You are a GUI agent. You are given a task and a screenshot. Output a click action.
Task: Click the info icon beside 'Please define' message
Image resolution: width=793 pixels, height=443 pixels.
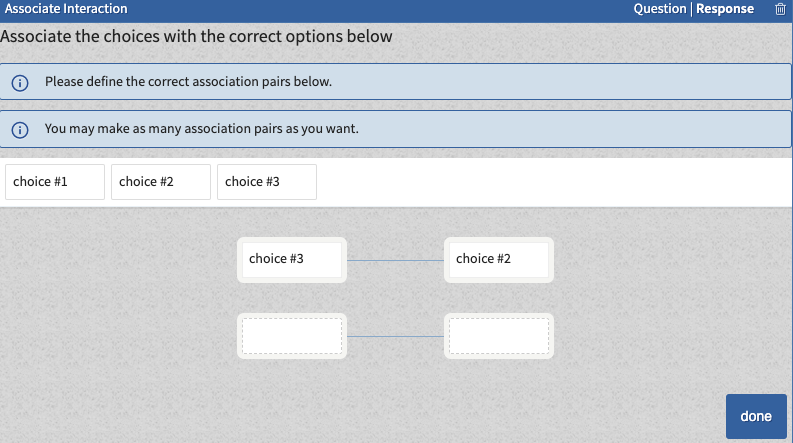click(20, 83)
